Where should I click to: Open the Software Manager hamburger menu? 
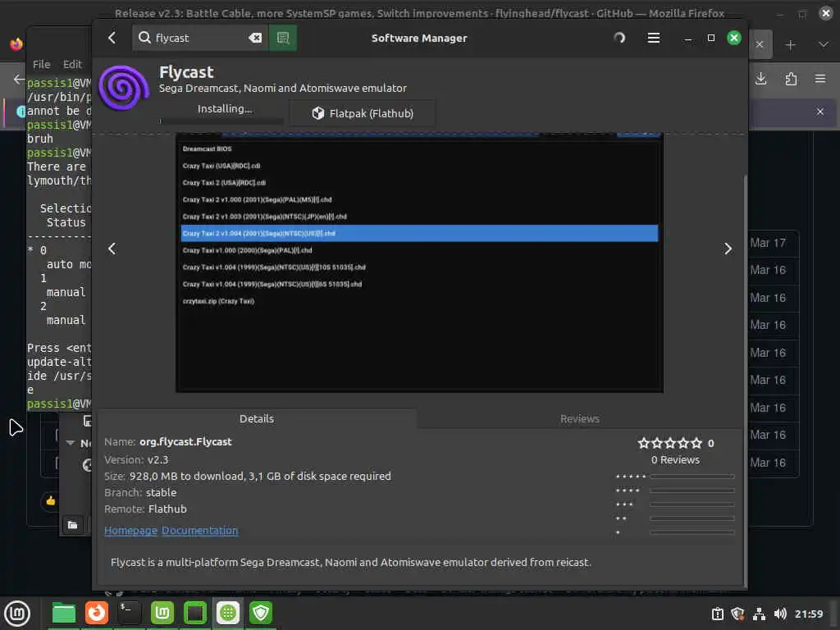[x=654, y=38]
